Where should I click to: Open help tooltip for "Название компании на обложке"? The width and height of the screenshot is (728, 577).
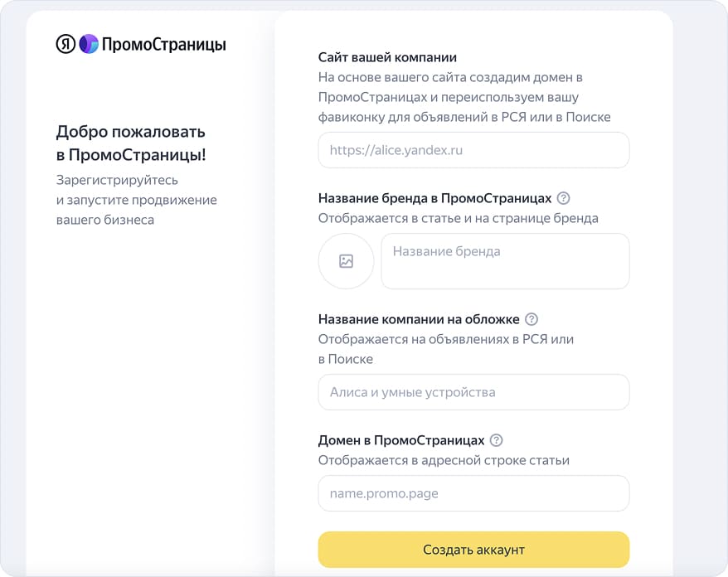[532, 318]
